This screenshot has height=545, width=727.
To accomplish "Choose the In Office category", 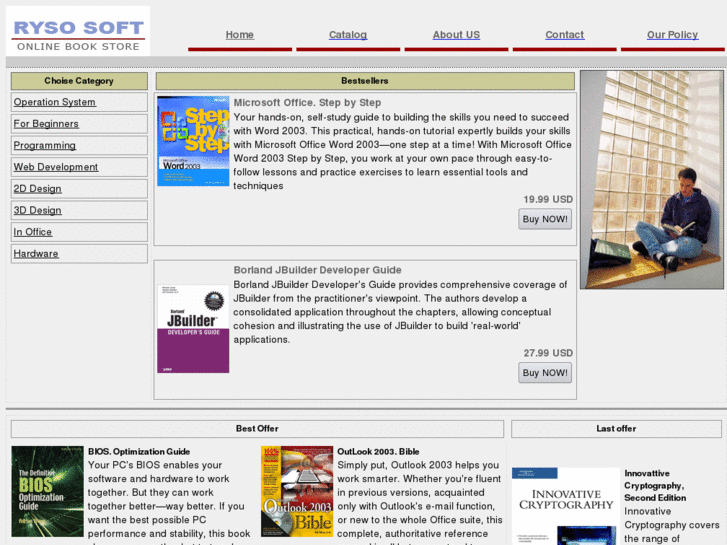I will point(32,232).
